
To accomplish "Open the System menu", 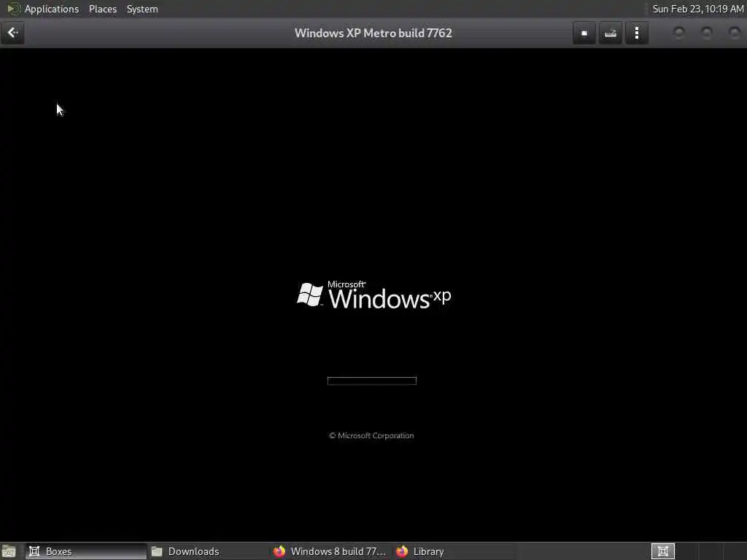I will [142, 9].
